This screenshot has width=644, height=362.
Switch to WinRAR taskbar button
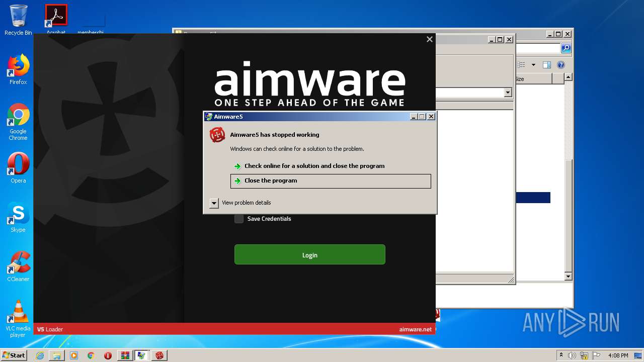click(125, 355)
